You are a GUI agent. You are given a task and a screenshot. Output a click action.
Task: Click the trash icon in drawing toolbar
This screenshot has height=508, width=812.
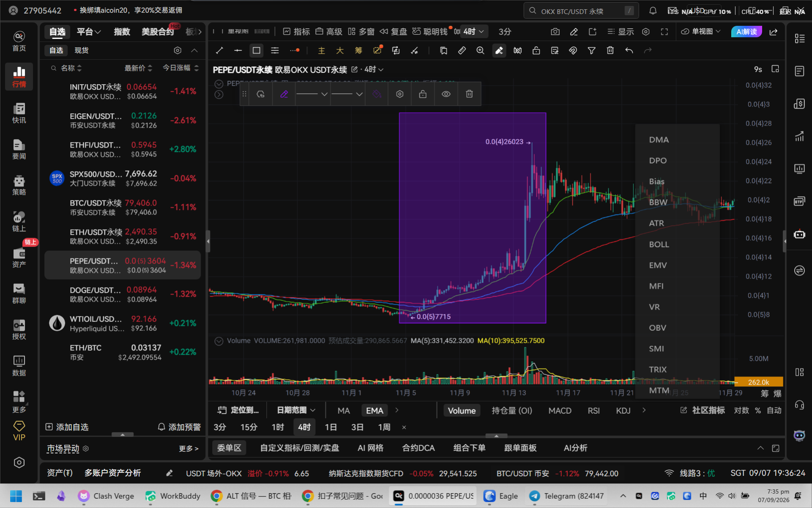610,51
